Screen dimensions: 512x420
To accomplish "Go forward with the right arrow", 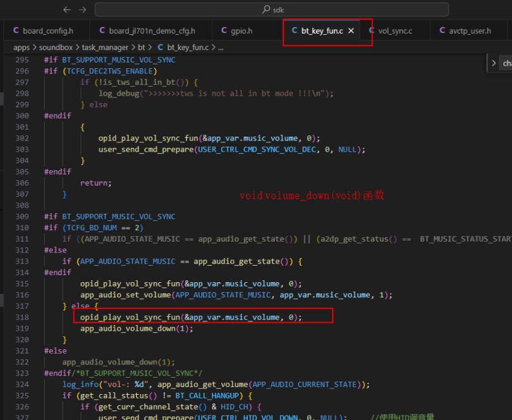I will pyautogui.click(x=83, y=10).
